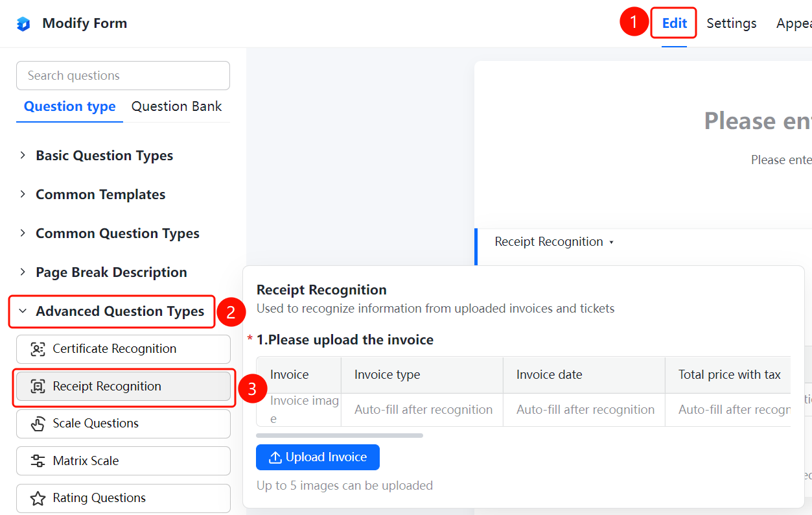Click the Certificate Recognition icon
This screenshot has height=515, width=812.
[x=38, y=349]
